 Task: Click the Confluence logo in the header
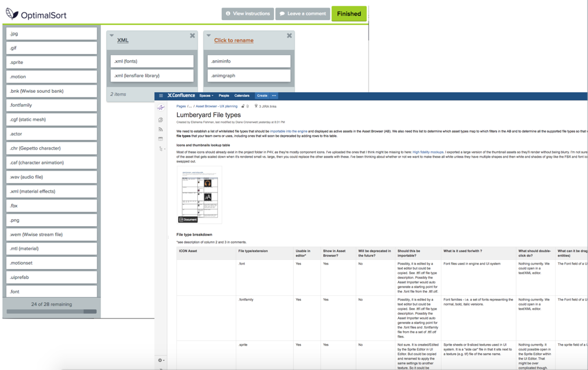tap(181, 96)
